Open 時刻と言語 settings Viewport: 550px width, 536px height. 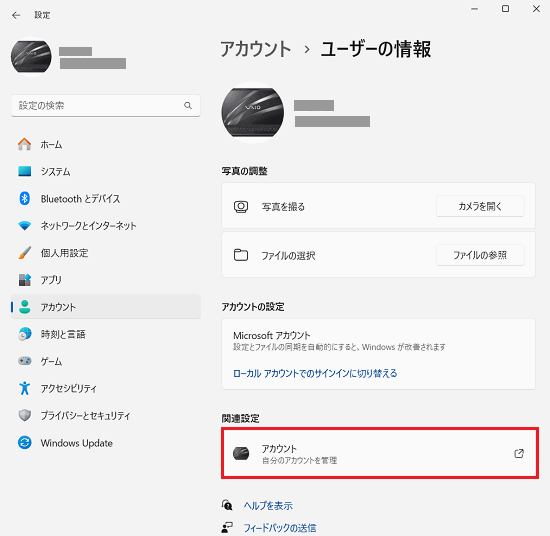[106, 334]
